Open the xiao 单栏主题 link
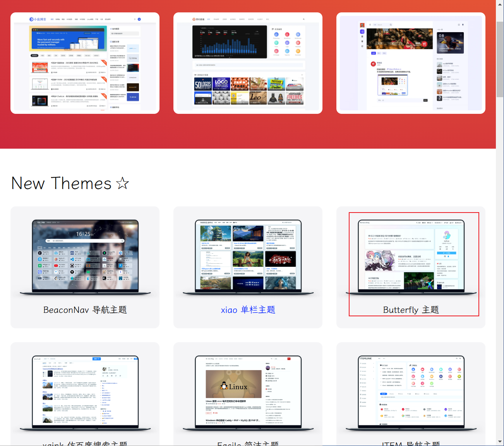 (x=248, y=310)
